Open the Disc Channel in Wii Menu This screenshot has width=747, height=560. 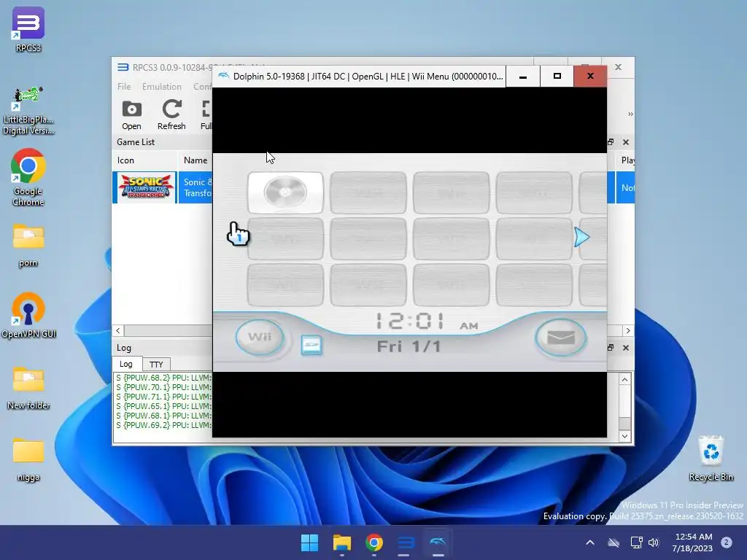pyautogui.click(x=285, y=192)
